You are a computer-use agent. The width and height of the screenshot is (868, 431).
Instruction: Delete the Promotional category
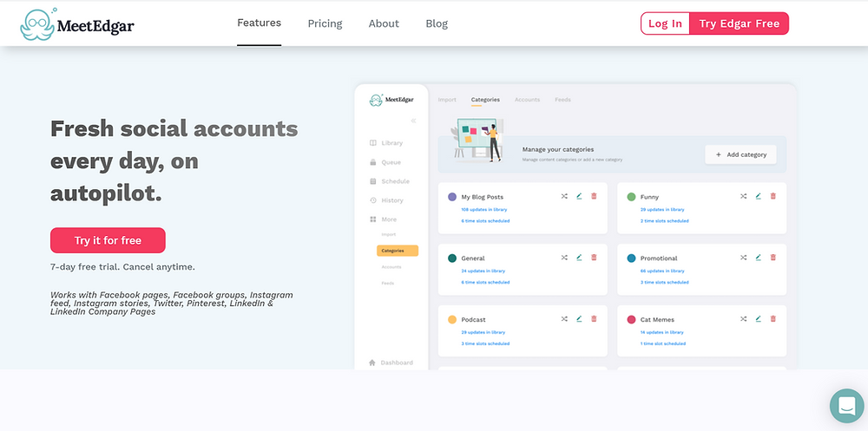pos(773,258)
